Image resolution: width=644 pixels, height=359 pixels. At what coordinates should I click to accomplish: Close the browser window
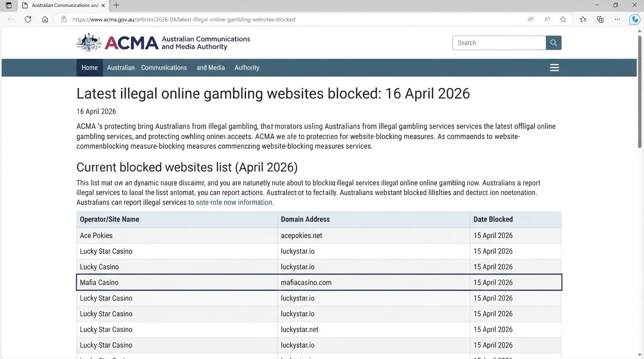[635, 5]
